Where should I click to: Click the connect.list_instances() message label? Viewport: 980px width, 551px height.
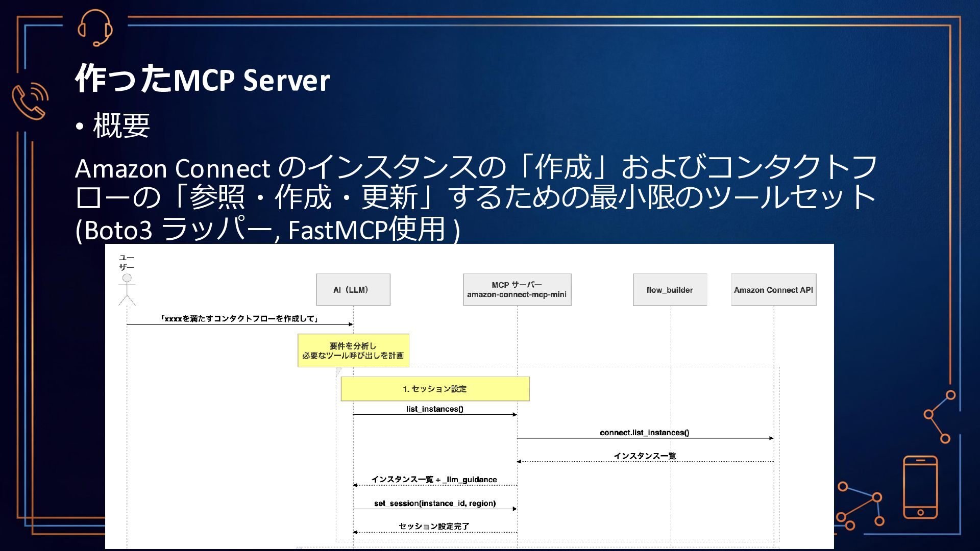[644, 433]
